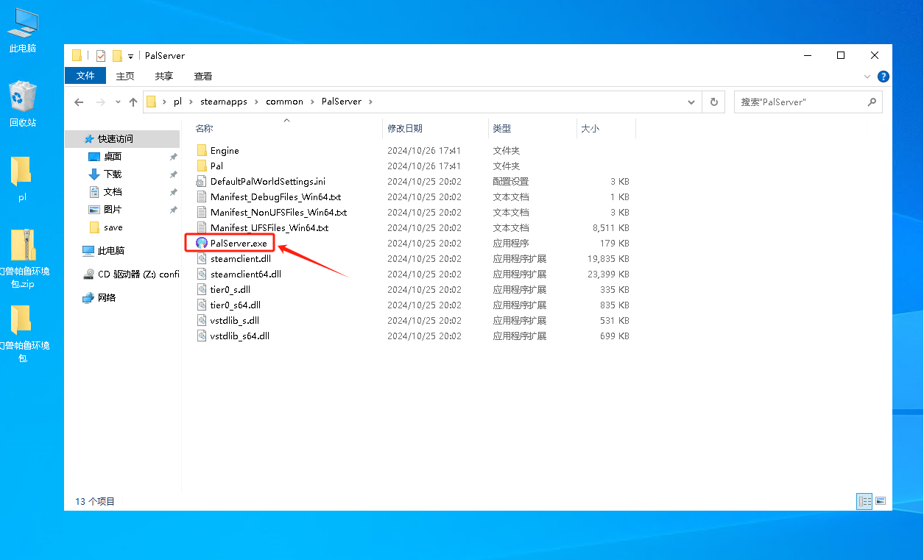
Task: Click the 8,511 KB size cell
Action: (613, 227)
